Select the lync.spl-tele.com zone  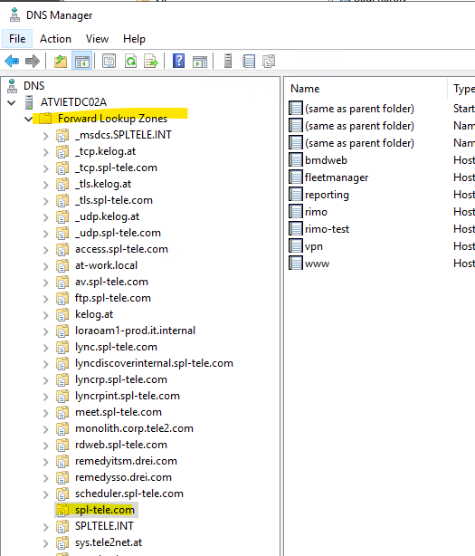(116, 347)
